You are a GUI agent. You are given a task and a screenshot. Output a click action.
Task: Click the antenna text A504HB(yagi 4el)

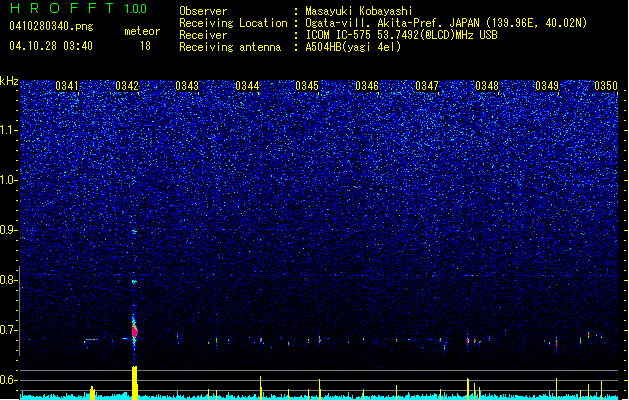click(x=353, y=47)
